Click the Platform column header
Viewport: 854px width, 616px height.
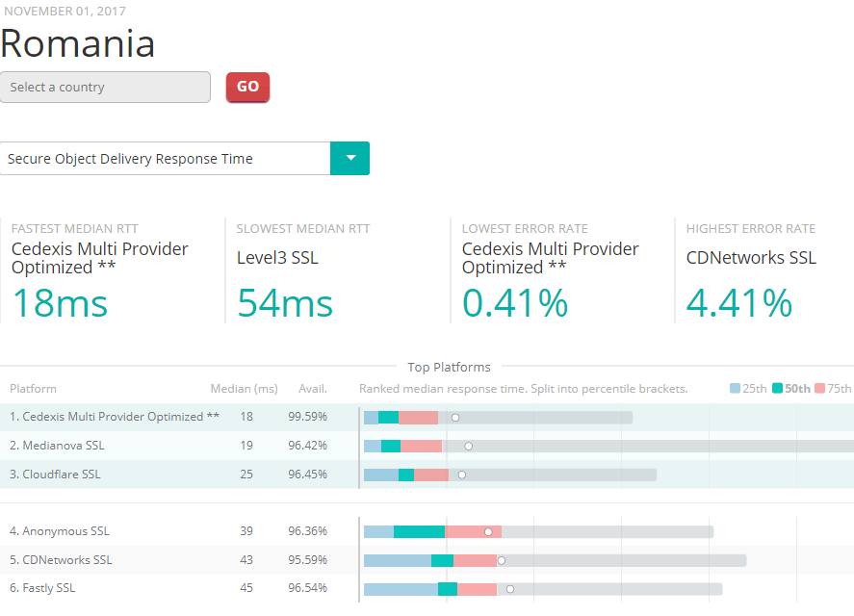(34, 389)
